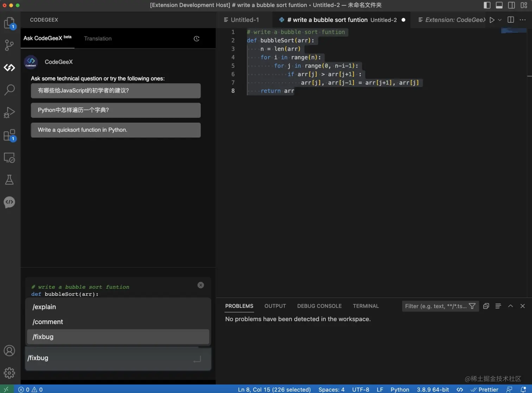This screenshot has height=393, width=532.
Task: Switch to Ask CodeGeeX tab
Action: click(47, 38)
